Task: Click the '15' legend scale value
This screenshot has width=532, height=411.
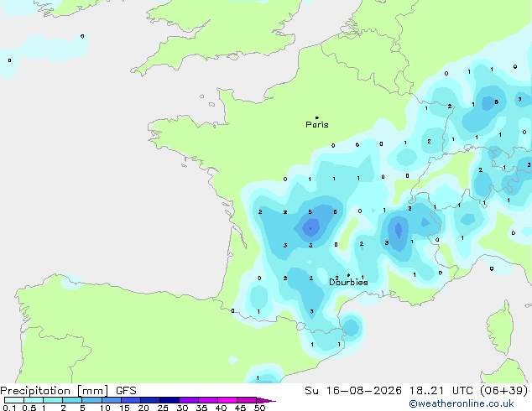Action: 124,408
